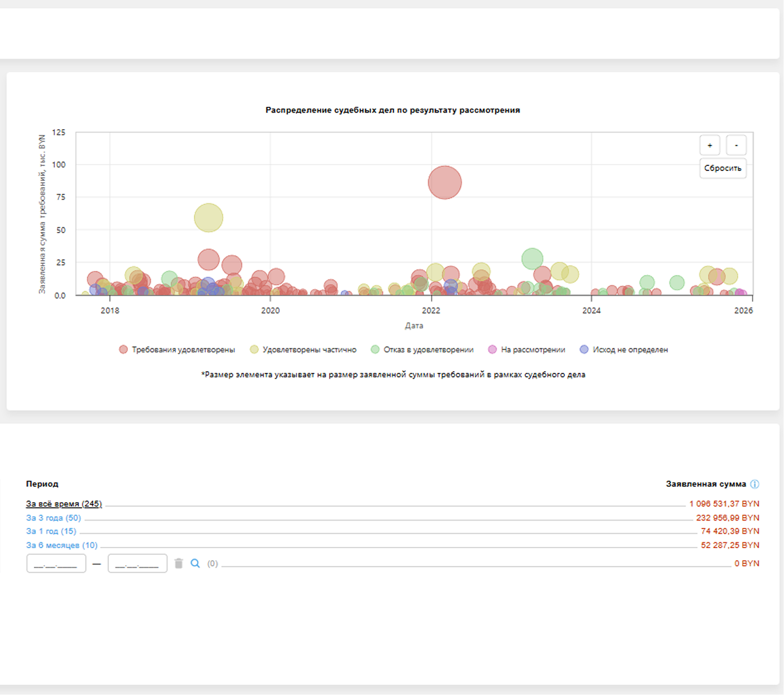Viewport: 784px width, 695px height.
Task: Click the magnifier search icon for date range
Action: [x=195, y=564]
